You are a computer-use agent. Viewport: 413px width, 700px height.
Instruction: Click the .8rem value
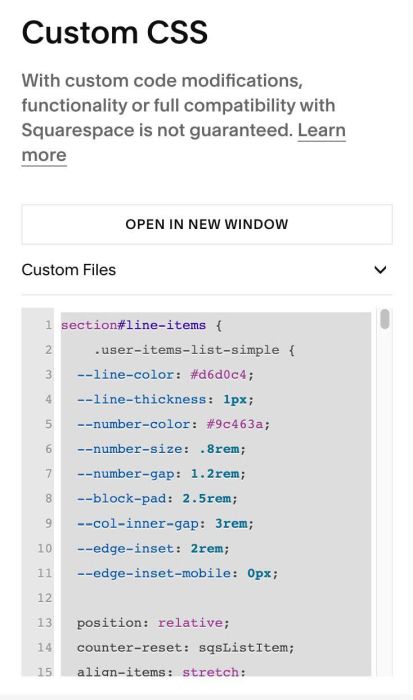pyautogui.click(x=219, y=449)
